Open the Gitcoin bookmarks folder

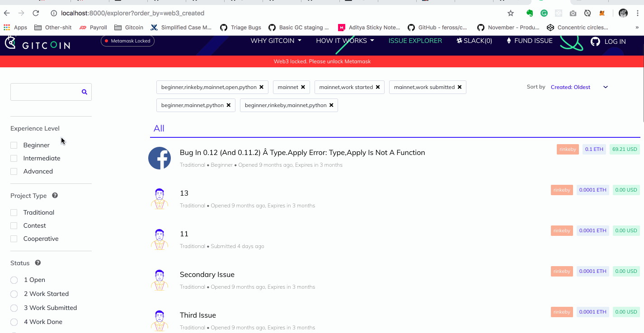(x=129, y=27)
